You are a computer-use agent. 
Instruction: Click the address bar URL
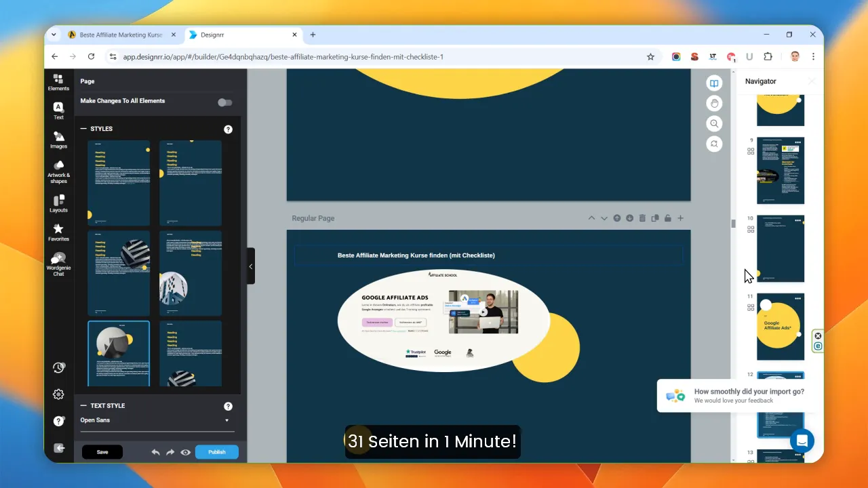pyautogui.click(x=283, y=57)
